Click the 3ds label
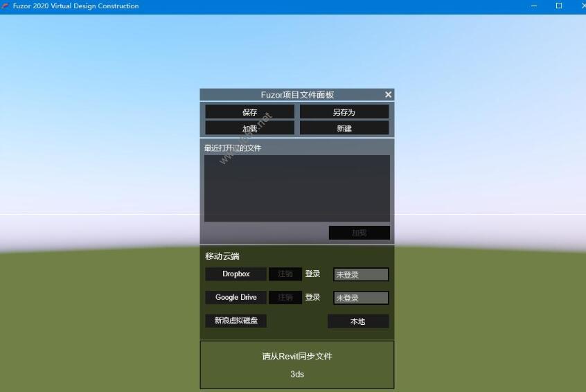 click(x=297, y=374)
